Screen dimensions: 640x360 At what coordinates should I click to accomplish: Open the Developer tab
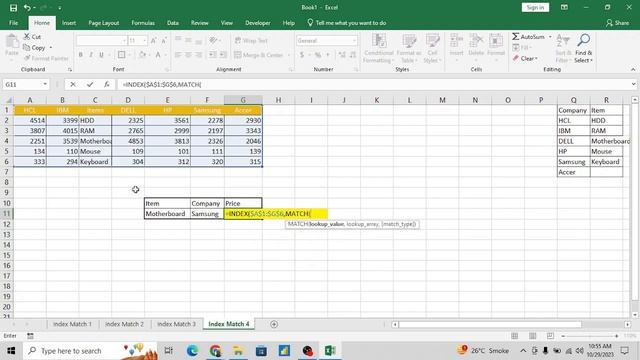click(x=258, y=23)
